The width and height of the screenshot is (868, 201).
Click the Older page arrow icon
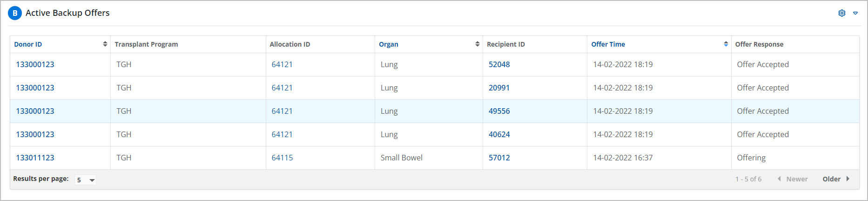[848, 179]
